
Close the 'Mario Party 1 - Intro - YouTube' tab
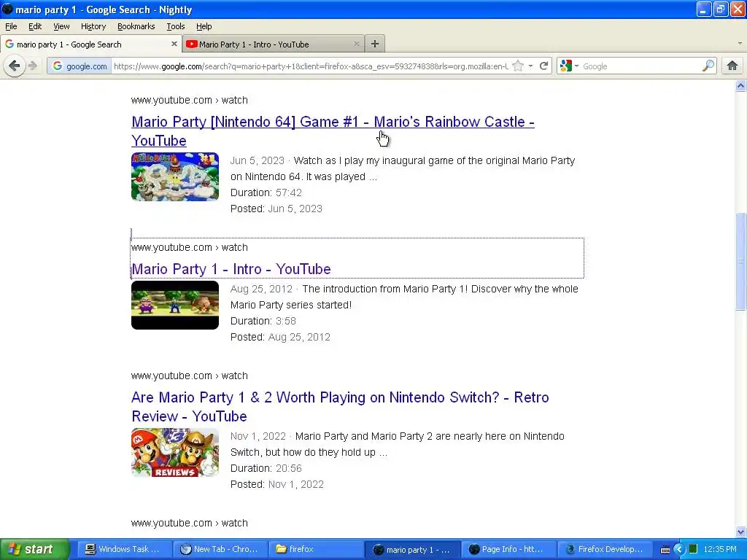tap(356, 44)
